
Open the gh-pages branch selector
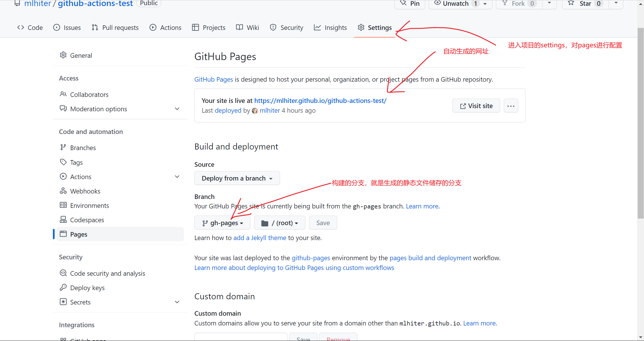(222, 223)
